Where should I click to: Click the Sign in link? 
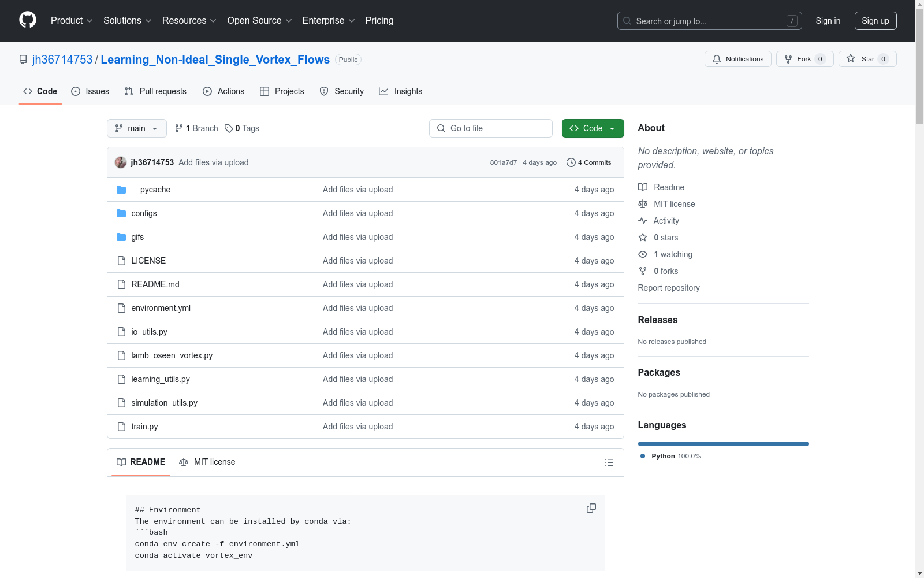tap(828, 21)
